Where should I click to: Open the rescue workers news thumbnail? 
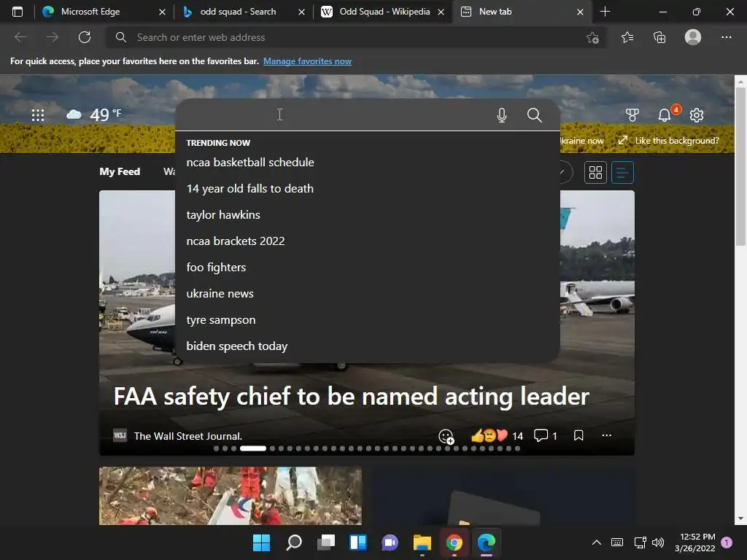click(230, 496)
